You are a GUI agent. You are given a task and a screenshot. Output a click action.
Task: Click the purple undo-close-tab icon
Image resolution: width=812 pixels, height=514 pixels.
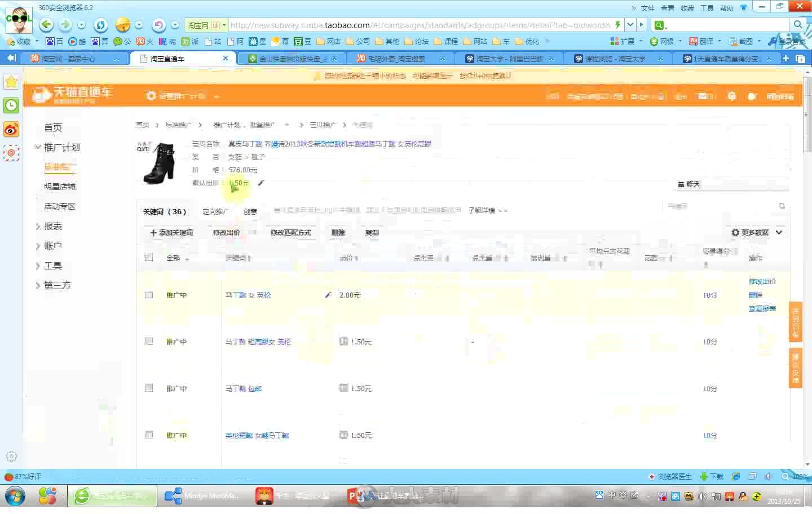[158, 25]
